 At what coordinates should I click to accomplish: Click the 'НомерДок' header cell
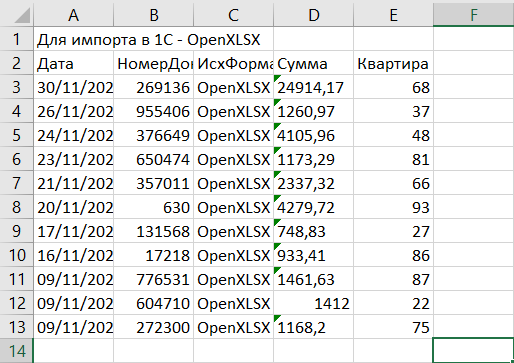pos(153,63)
